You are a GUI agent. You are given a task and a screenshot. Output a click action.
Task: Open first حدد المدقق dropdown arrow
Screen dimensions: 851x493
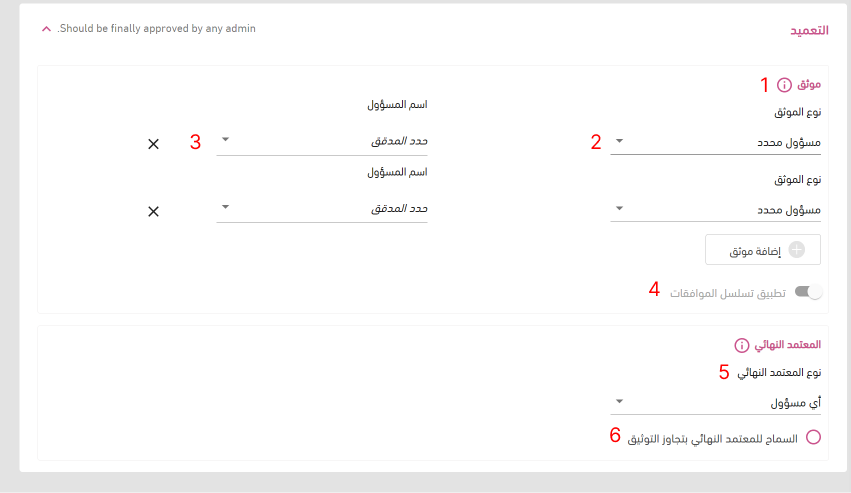click(225, 140)
